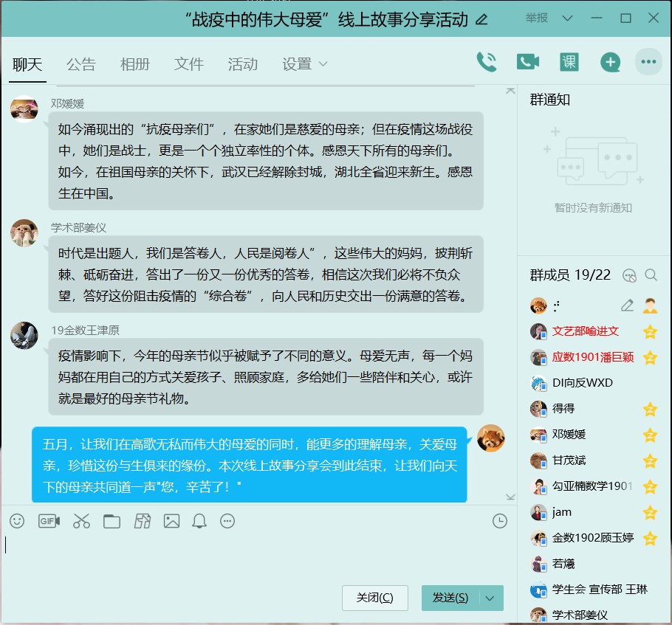Search group members with the magnifier icon
Screen dimensions: 672x625
(651, 275)
